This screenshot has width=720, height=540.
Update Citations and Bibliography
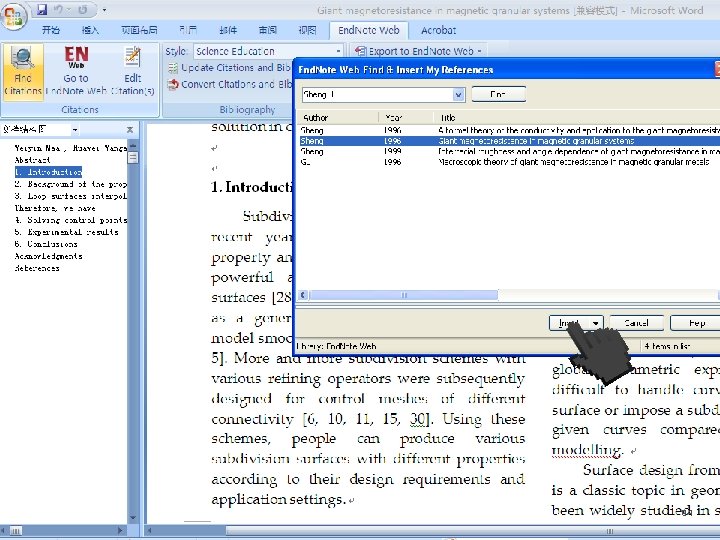(x=230, y=68)
